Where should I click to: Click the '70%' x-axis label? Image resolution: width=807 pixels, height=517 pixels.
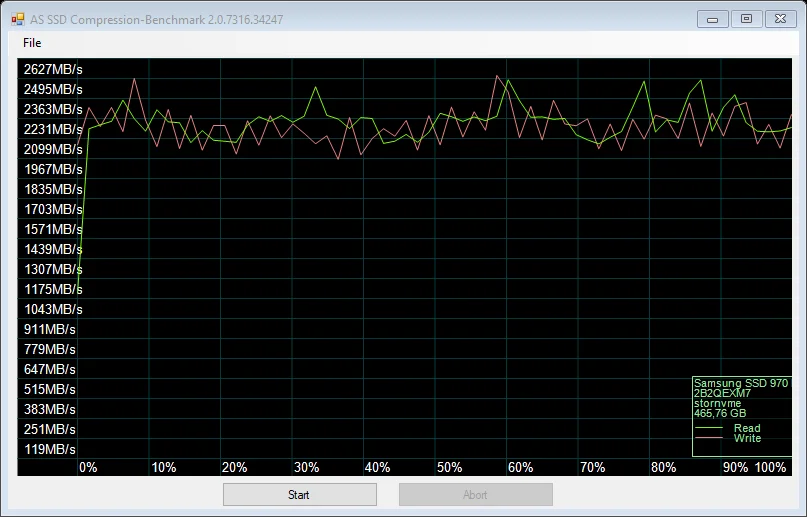coord(592,468)
